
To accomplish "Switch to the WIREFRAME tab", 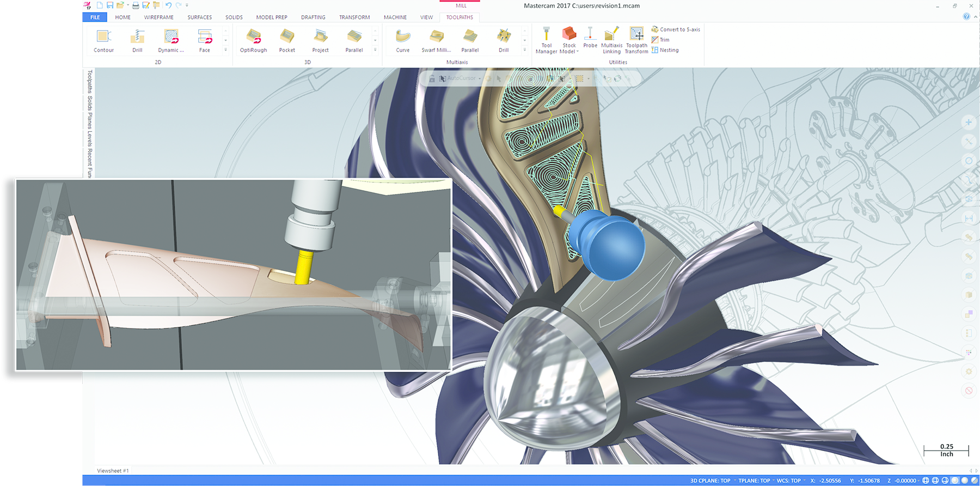I will point(159,17).
